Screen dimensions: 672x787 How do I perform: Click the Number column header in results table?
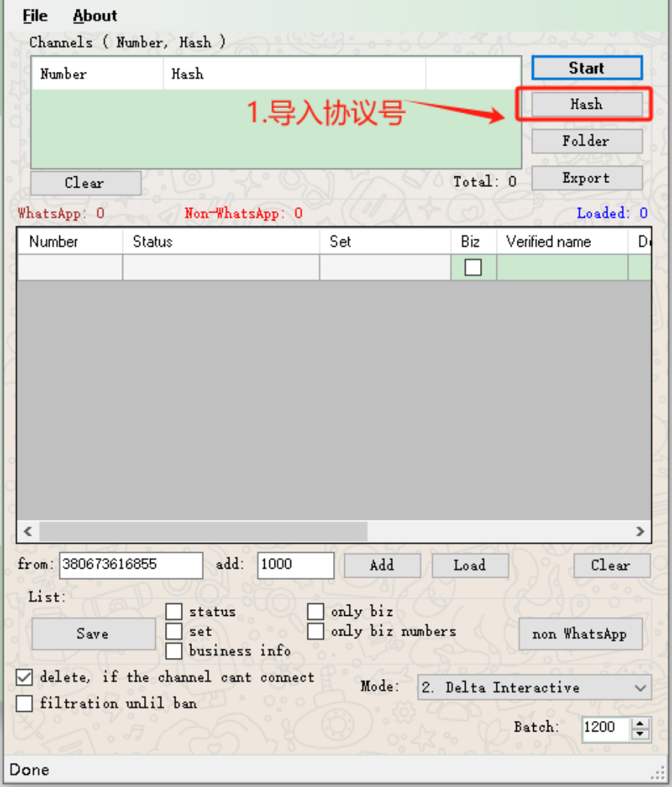click(x=70, y=242)
